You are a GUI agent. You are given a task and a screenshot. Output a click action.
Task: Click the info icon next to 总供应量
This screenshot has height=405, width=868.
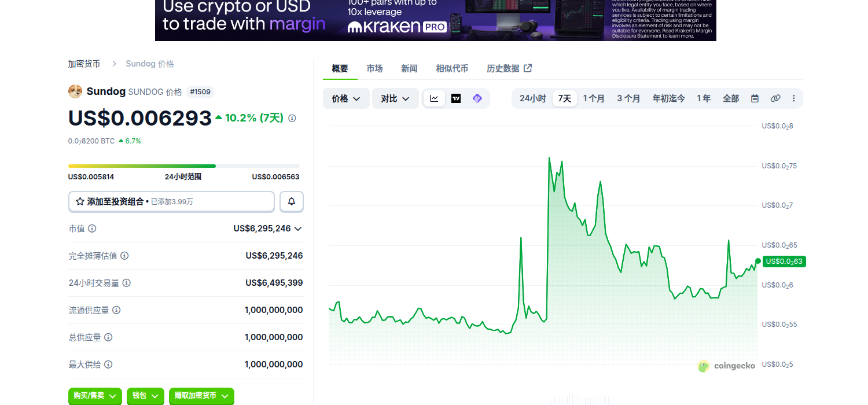108,337
